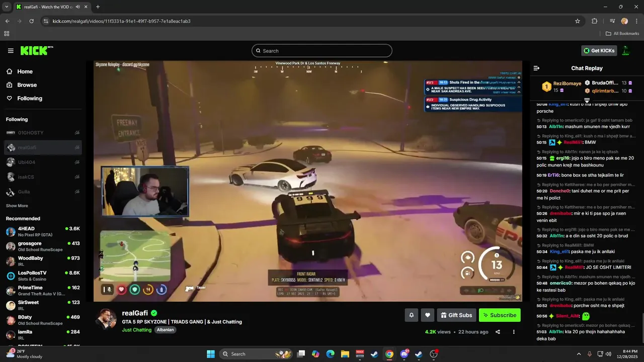Open followed channel isakCS

click(x=43, y=177)
